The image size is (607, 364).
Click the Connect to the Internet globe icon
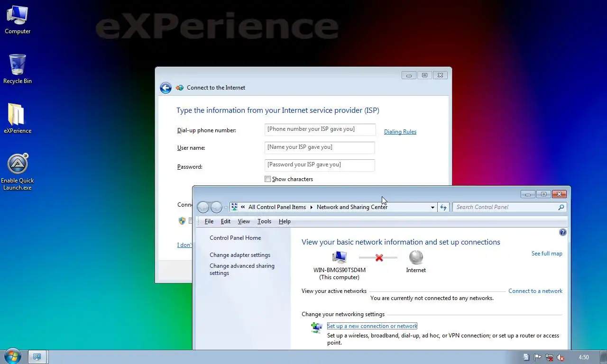coord(180,88)
